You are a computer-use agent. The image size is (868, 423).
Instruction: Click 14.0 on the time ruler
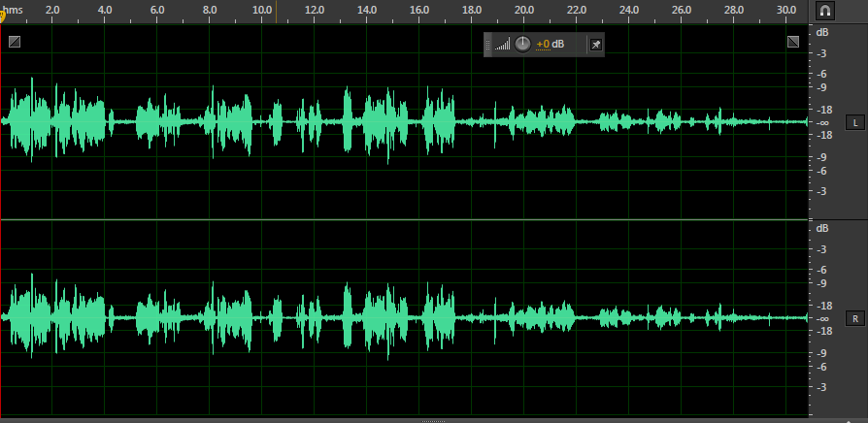(367, 10)
